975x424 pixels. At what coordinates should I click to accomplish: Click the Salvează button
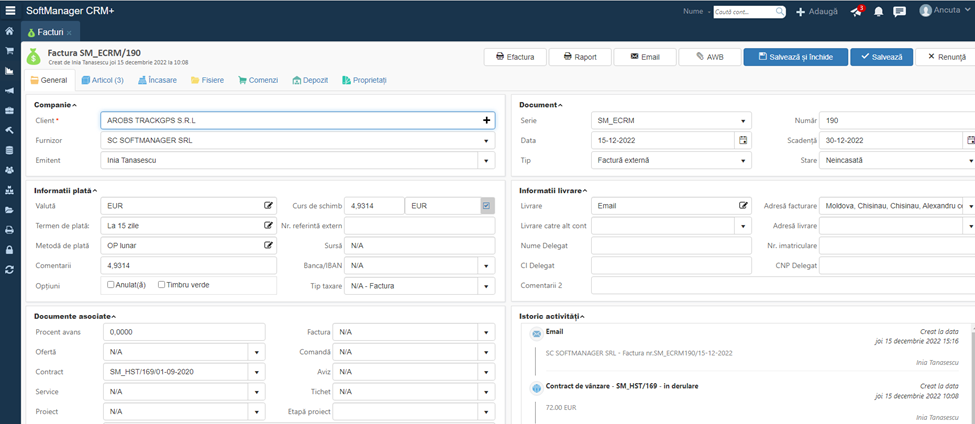882,57
